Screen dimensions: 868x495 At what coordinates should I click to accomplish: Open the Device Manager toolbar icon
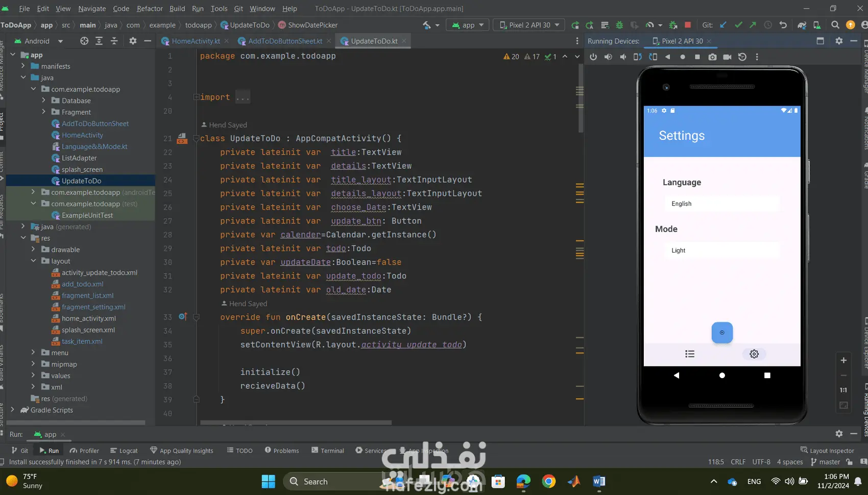click(817, 25)
